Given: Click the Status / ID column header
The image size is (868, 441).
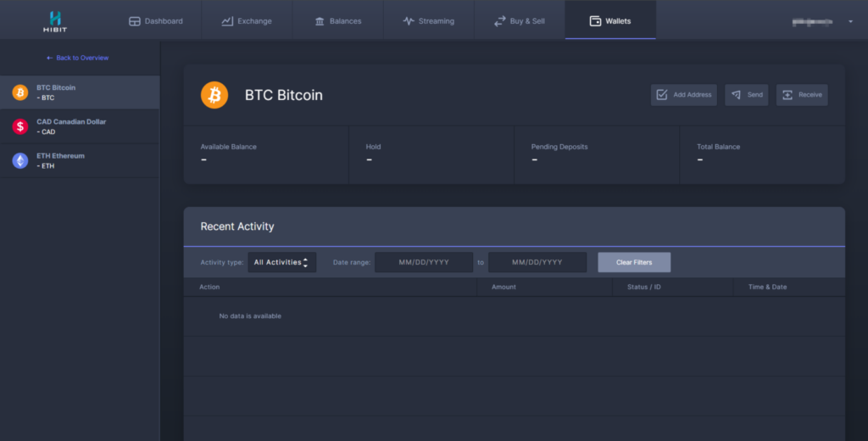Looking at the screenshot, I should coord(644,287).
